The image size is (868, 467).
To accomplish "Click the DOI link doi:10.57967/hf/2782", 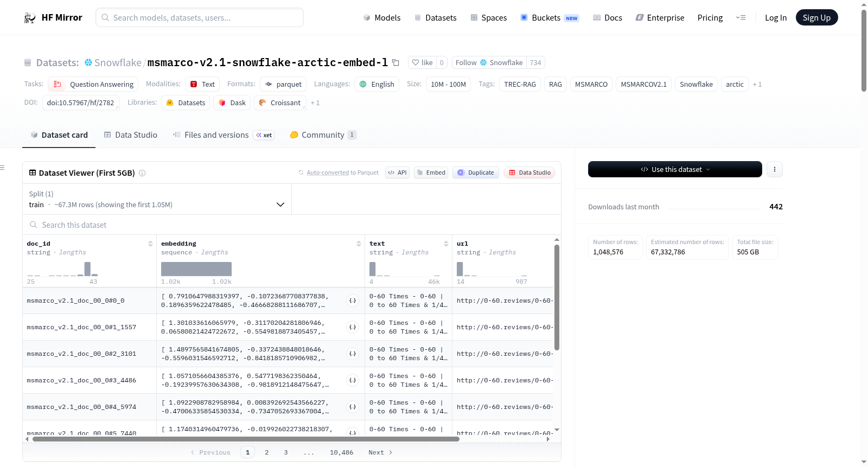I will pos(81,103).
